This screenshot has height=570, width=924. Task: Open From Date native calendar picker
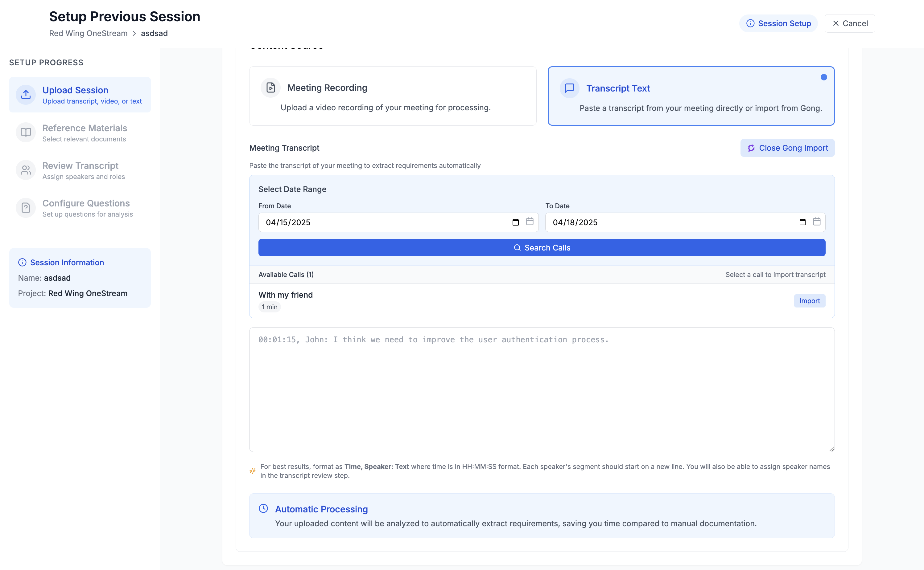click(515, 222)
